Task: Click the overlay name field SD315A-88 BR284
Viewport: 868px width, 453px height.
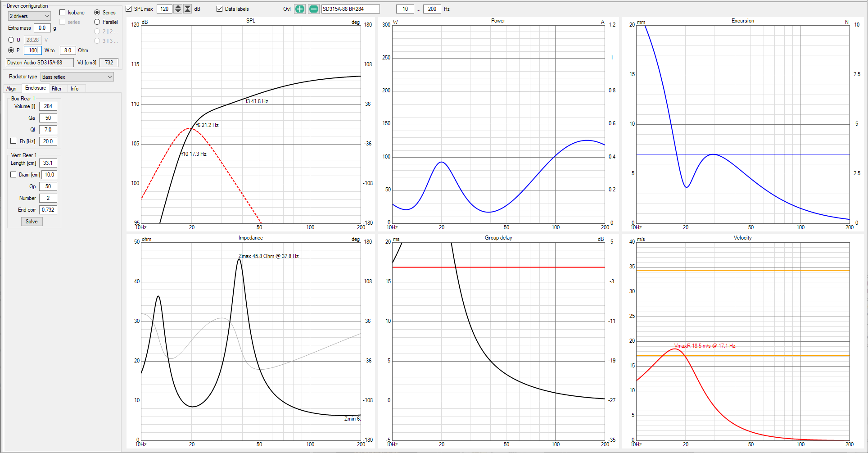Action: pos(350,9)
